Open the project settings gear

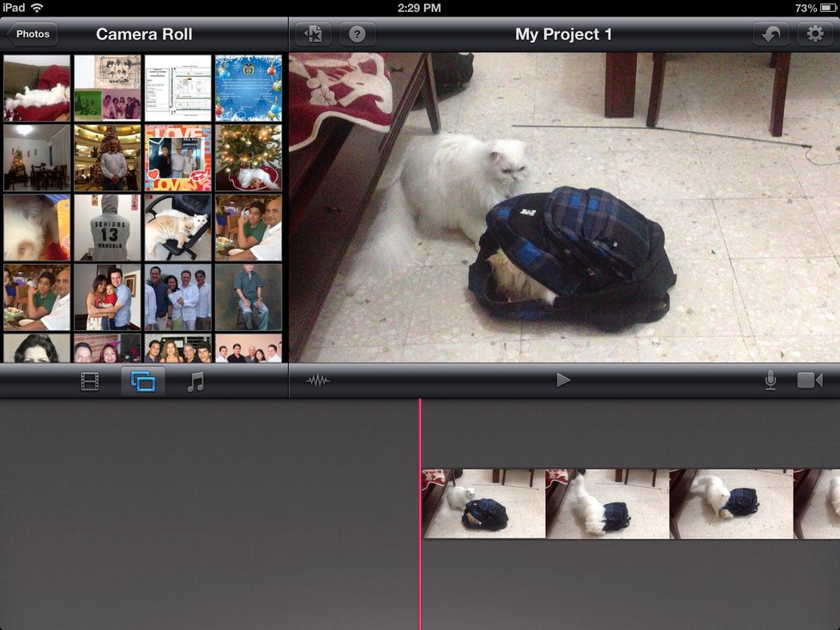[x=815, y=34]
